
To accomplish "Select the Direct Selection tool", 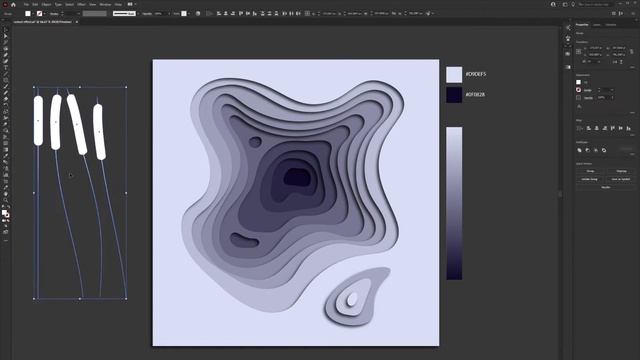I will click(x=5, y=36).
